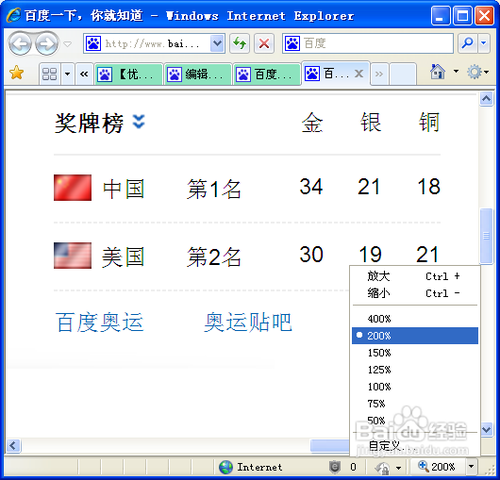Open the Home button dropdown arrow
500x480 pixels.
click(456, 71)
